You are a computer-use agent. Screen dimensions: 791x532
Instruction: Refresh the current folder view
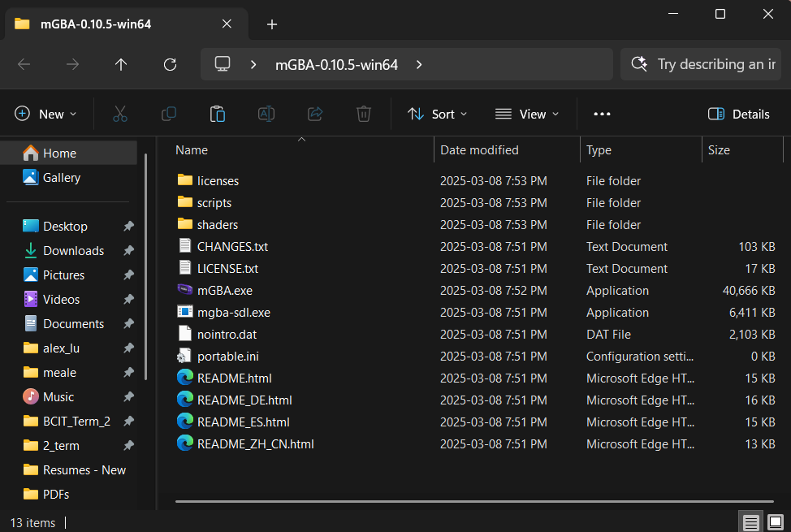point(170,65)
